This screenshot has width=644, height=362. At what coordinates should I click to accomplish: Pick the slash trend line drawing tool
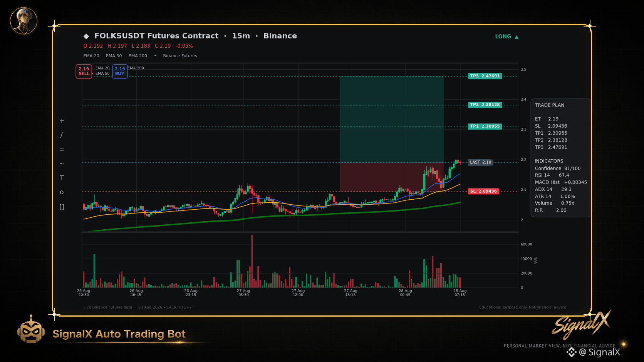pos(62,135)
